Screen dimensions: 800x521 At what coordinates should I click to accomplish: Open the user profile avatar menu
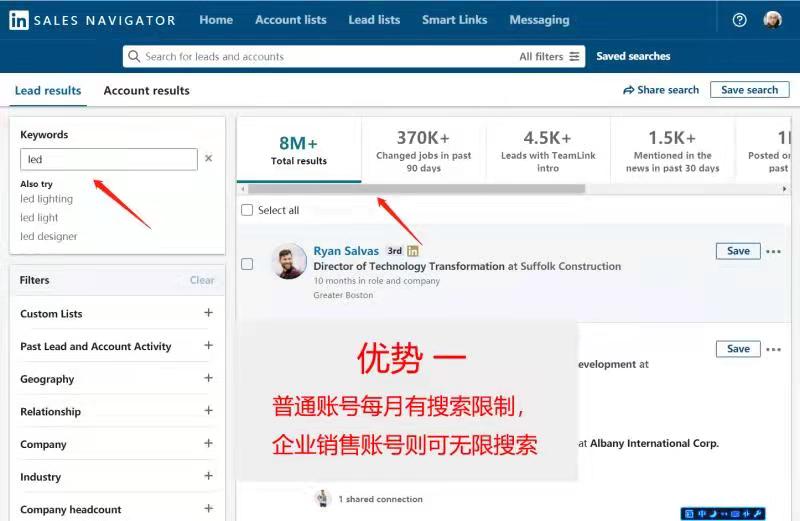click(x=772, y=20)
